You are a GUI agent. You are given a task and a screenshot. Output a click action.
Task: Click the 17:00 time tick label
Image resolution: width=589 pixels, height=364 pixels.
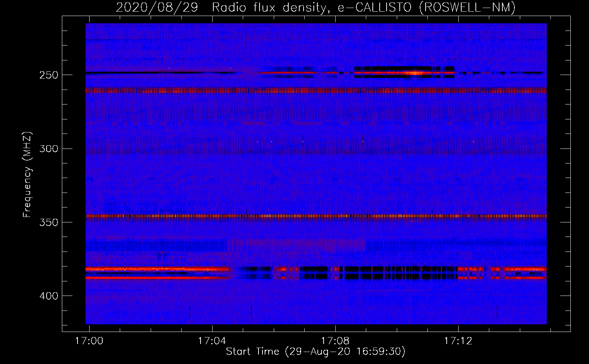tap(89, 341)
